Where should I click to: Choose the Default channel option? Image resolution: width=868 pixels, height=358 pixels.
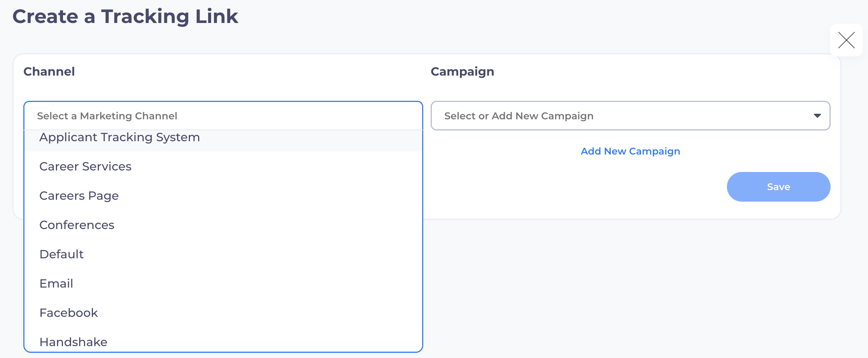pos(61,255)
